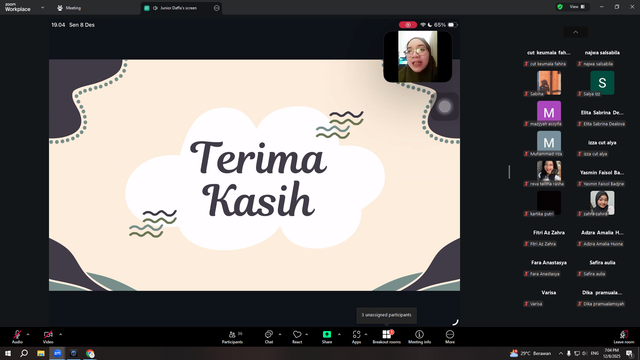Open Google Chrome from the taskbar
The height and width of the screenshot is (360, 640).
pyautogui.click(x=90, y=353)
